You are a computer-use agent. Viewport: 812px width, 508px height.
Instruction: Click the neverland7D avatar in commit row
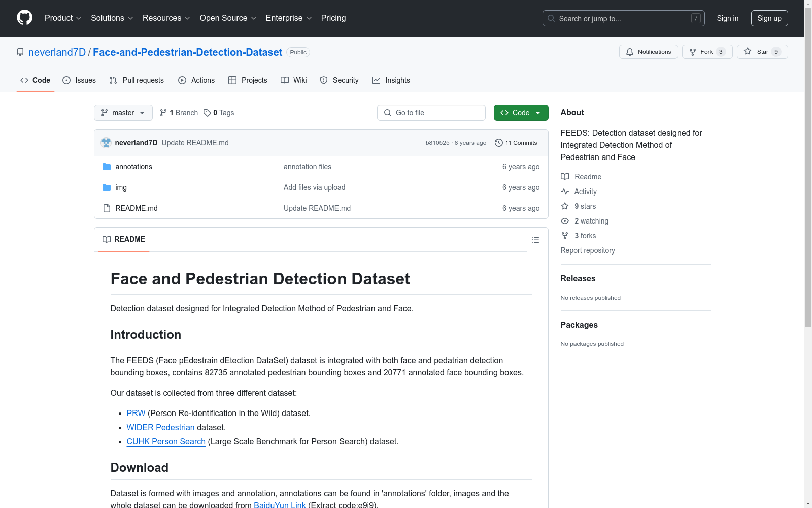click(106, 143)
